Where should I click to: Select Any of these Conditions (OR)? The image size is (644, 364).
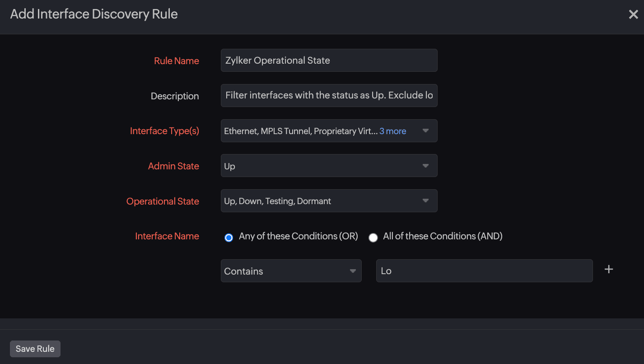click(229, 238)
